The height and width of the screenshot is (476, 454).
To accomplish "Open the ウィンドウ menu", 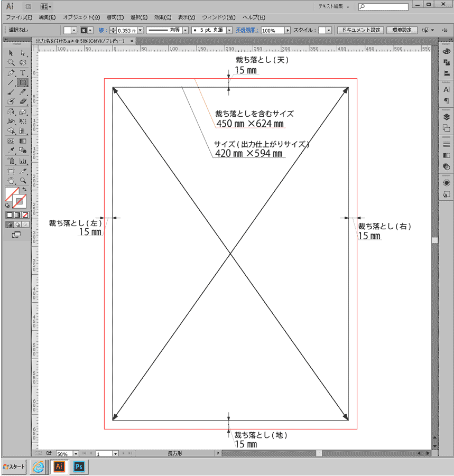I will tap(218, 17).
